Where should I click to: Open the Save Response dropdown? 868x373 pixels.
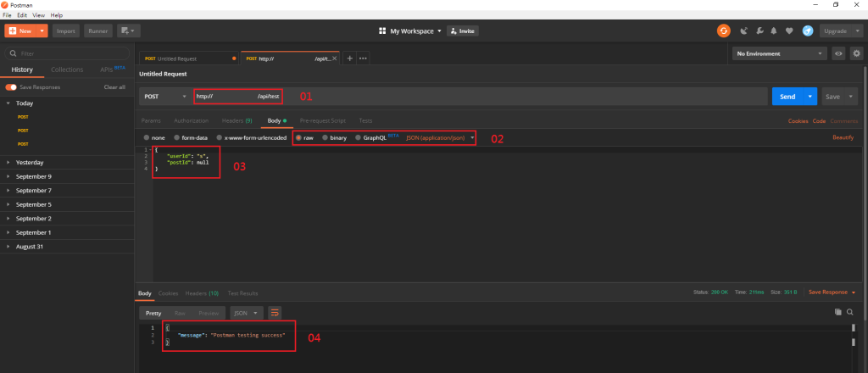tap(832, 292)
